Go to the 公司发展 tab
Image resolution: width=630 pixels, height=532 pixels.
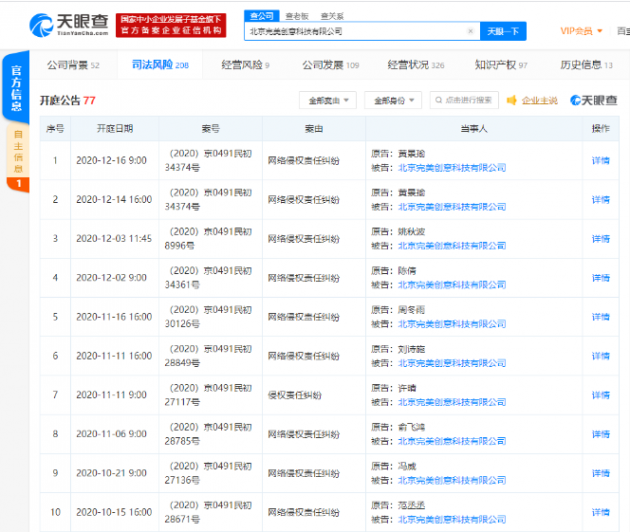click(x=330, y=65)
